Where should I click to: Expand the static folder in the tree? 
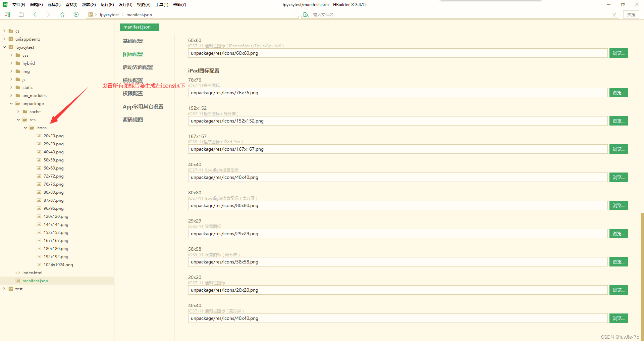point(11,87)
